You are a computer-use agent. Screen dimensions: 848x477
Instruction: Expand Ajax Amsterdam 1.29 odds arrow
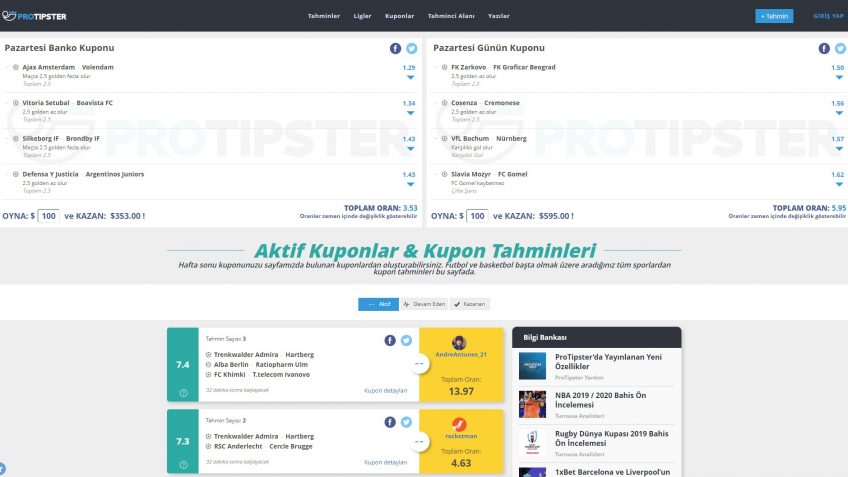410,77
